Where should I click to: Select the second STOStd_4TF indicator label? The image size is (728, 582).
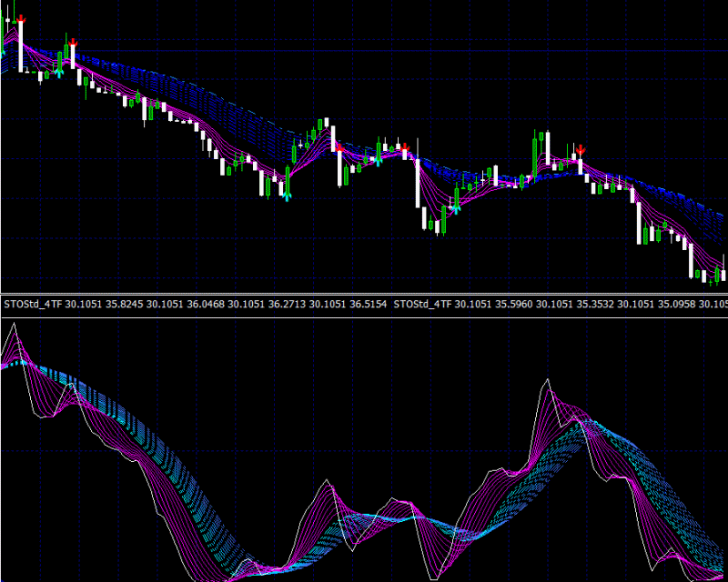click(422, 305)
